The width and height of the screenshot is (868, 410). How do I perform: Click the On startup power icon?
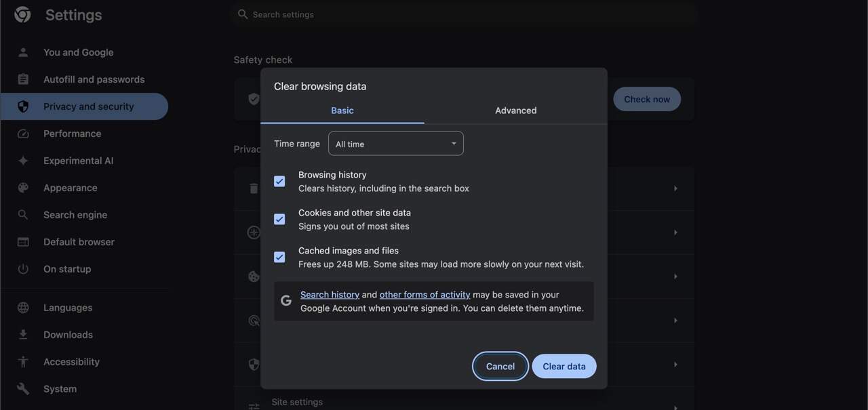[23, 269]
